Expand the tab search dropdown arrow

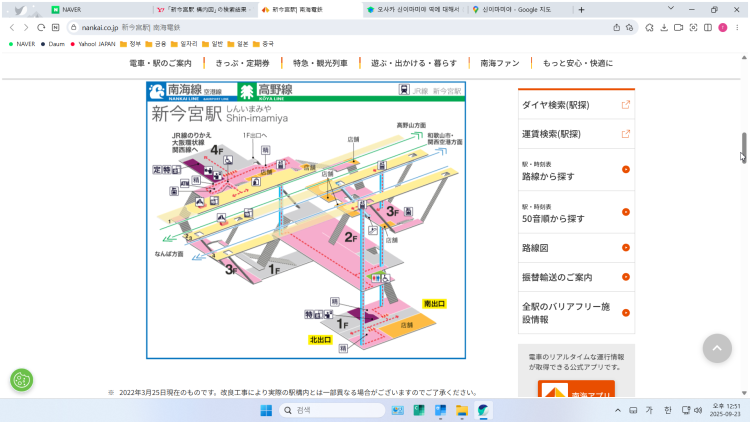[x=671, y=8]
